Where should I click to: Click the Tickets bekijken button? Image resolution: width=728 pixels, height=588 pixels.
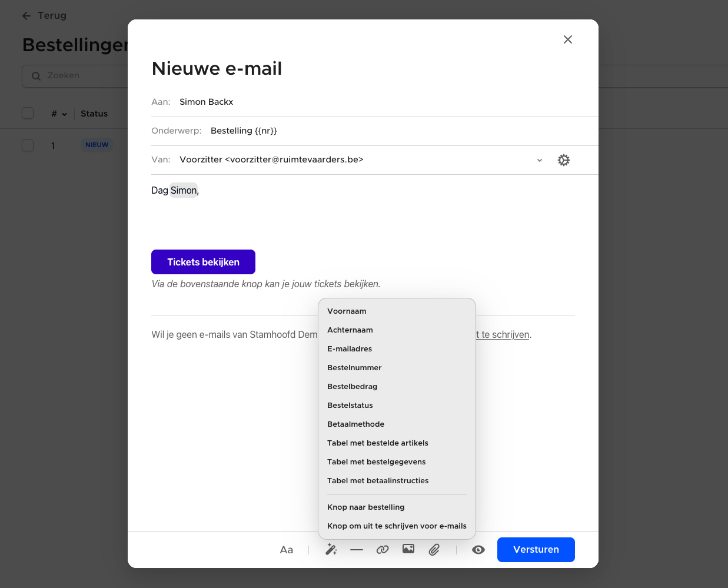pyautogui.click(x=203, y=262)
